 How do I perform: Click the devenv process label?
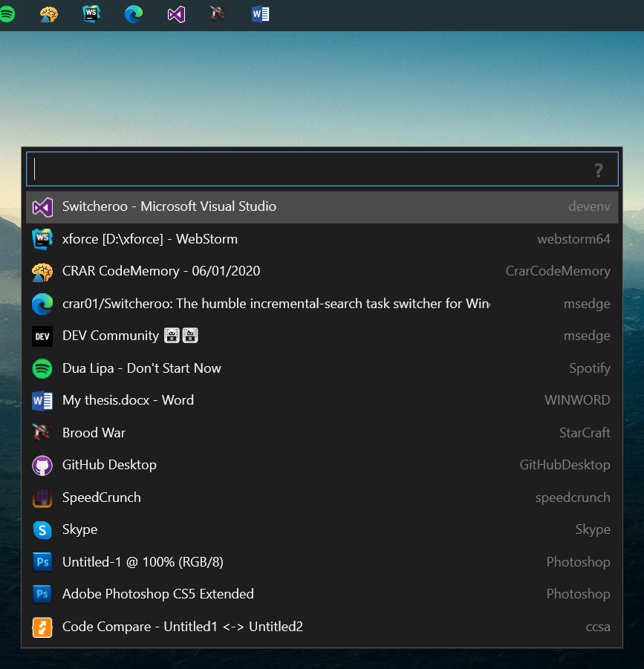(589, 207)
